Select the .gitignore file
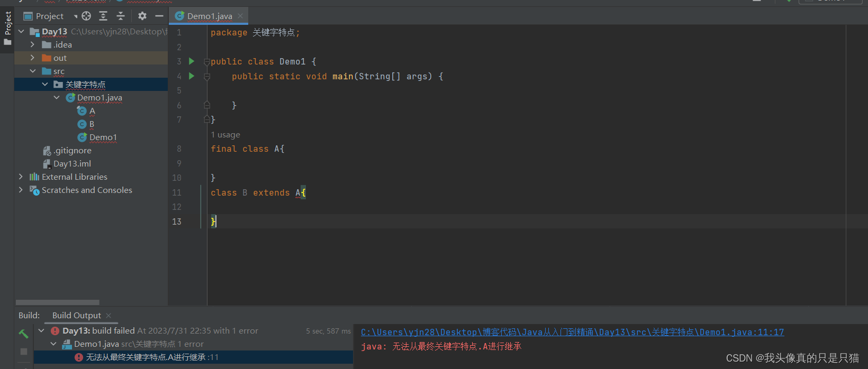Viewport: 868px width, 369px height. pos(72,150)
